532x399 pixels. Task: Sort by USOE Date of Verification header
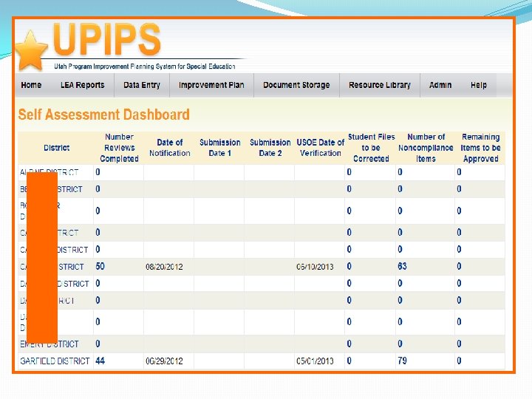click(320, 148)
